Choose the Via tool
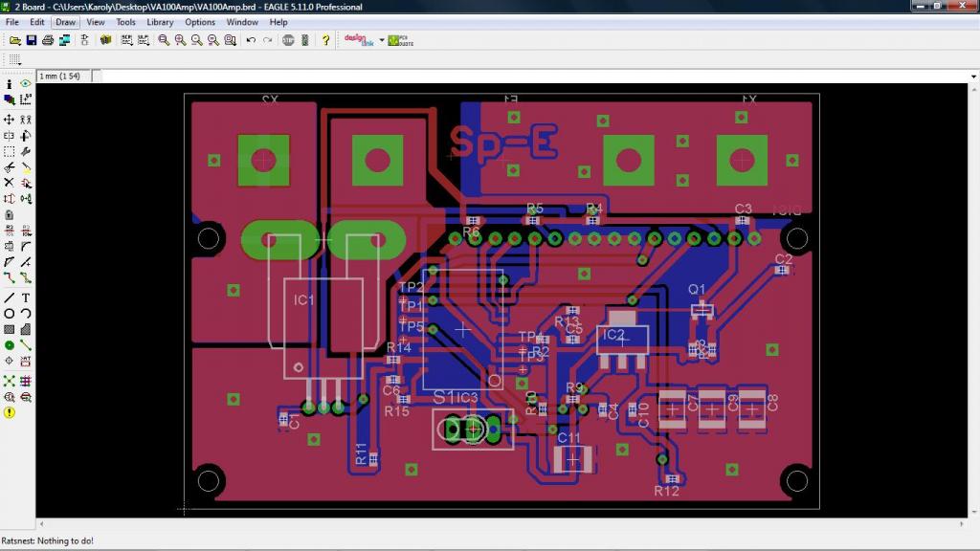Image resolution: width=980 pixels, height=551 pixels. tap(10, 344)
